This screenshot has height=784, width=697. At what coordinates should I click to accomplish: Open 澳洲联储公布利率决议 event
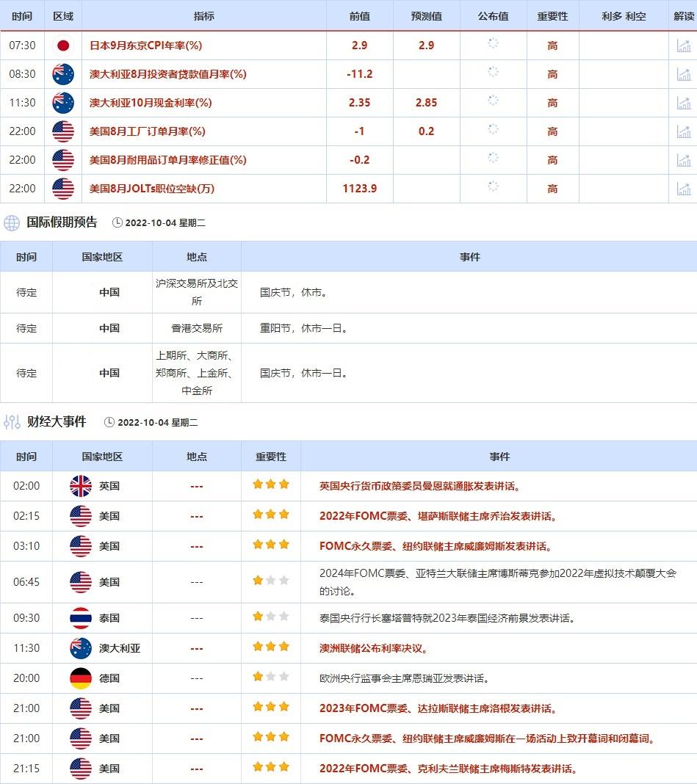pyautogui.click(x=373, y=648)
